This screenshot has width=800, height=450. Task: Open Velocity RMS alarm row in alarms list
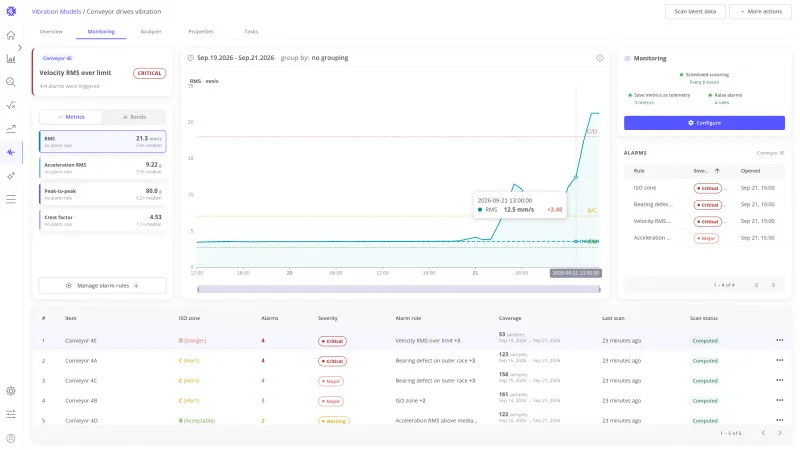(704, 221)
